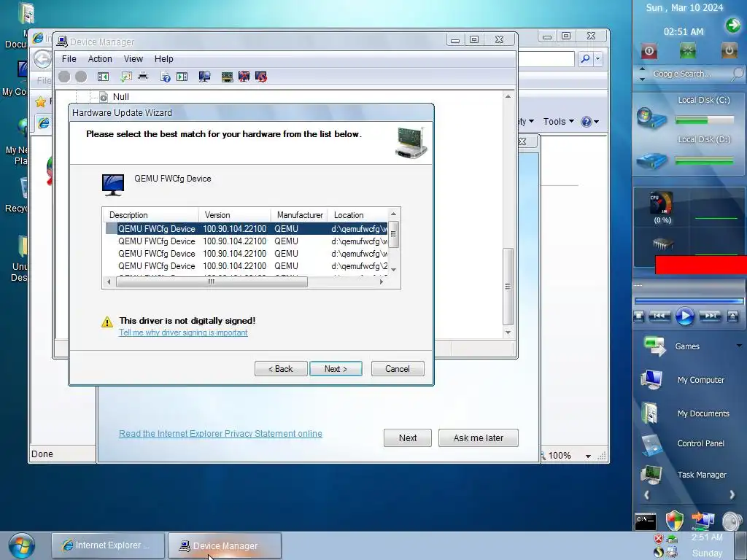Click Device Manager taskbar button
The width and height of the screenshot is (747, 560).
click(x=225, y=545)
